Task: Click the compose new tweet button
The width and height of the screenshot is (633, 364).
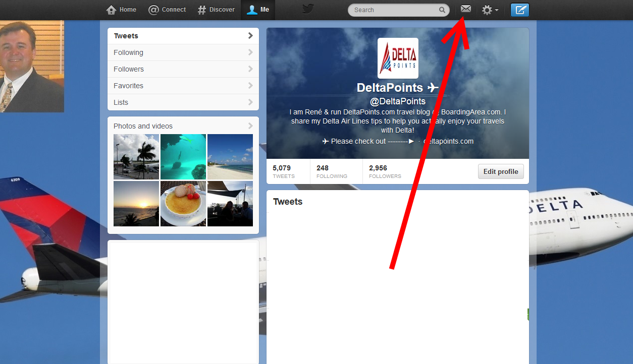Action: pos(519,10)
